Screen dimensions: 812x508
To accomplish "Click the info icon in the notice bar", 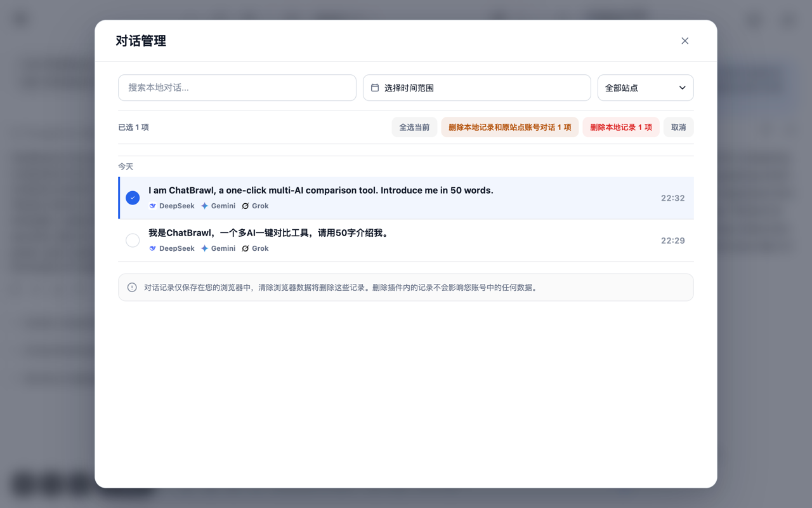I will [x=132, y=288].
